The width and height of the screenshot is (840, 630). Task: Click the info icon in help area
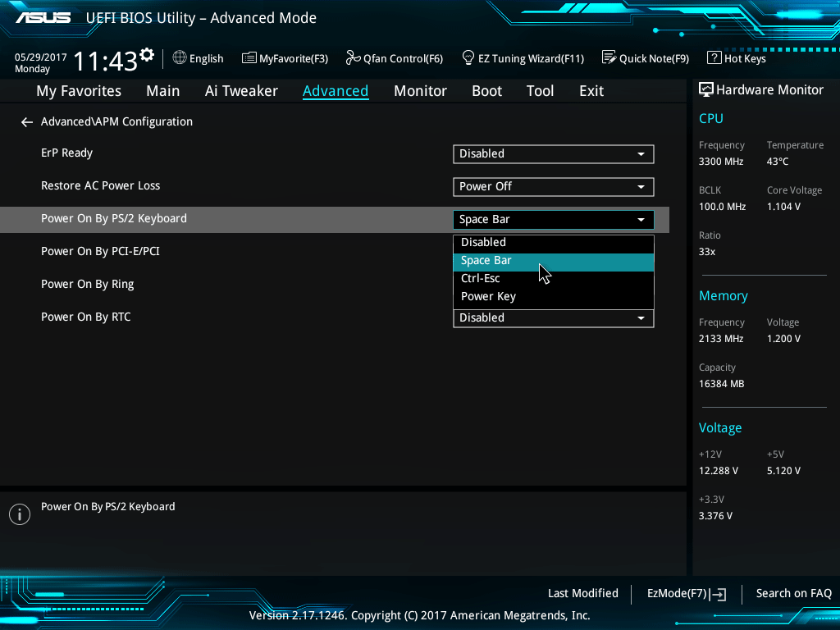coord(20,514)
